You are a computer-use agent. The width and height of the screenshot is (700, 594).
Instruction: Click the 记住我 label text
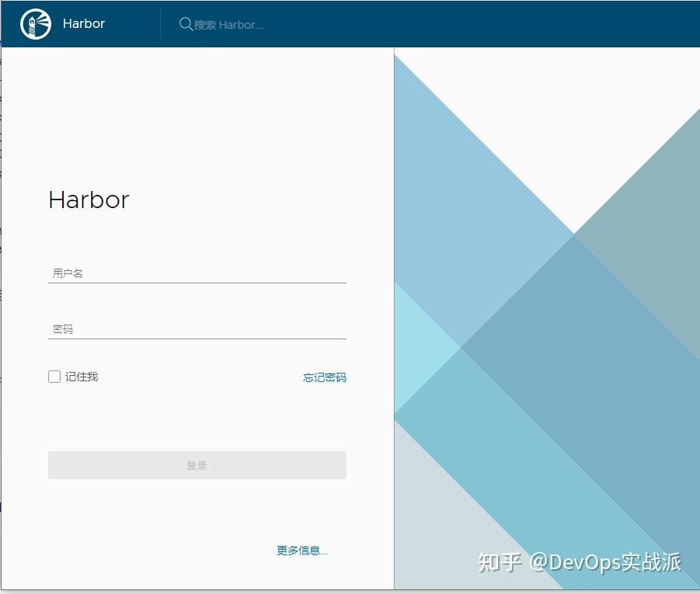(82, 377)
